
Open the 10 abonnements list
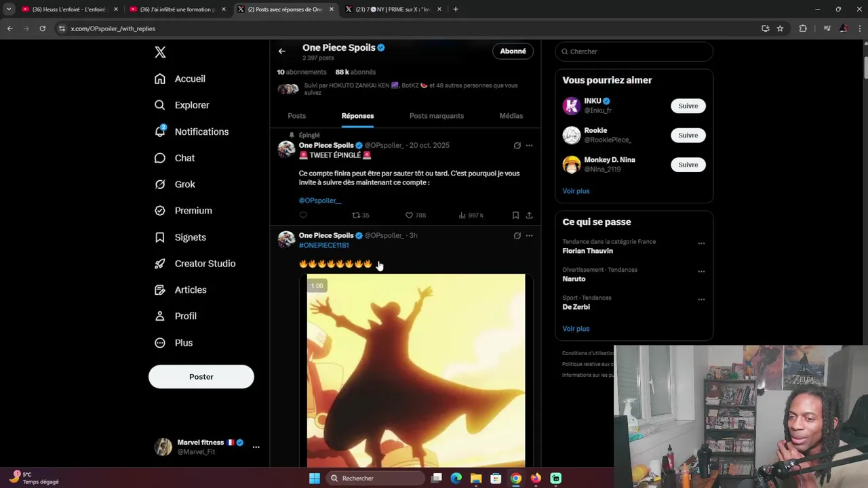tap(302, 72)
